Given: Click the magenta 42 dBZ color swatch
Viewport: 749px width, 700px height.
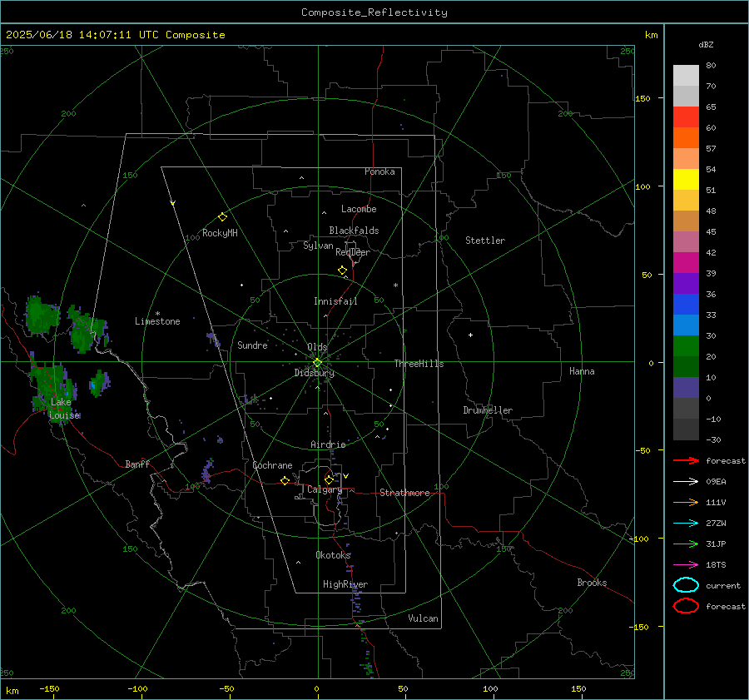Looking at the screenshot, I should 686,262.
